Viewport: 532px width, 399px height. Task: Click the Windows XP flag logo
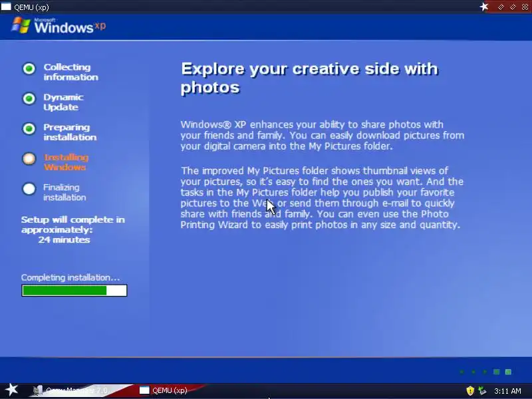[21, 25]
